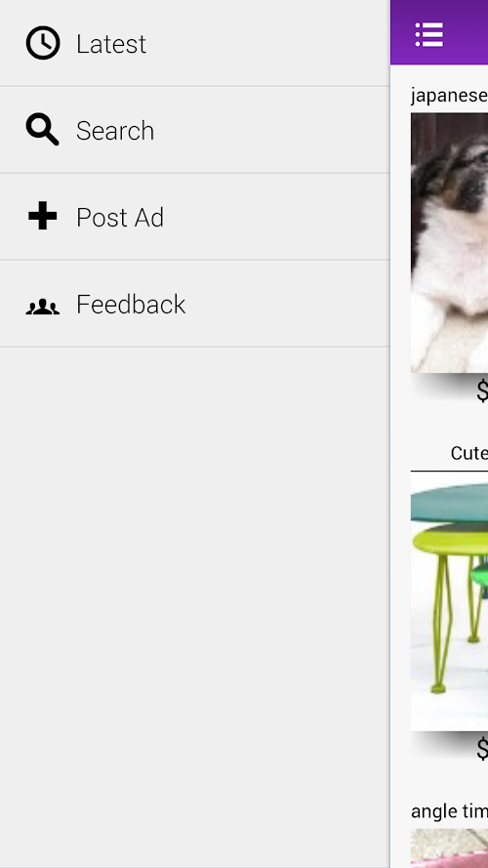Open the Feedback menu item
Image resolution: width=488 pixels, height=868 pixels.
(x=195, y=304)
